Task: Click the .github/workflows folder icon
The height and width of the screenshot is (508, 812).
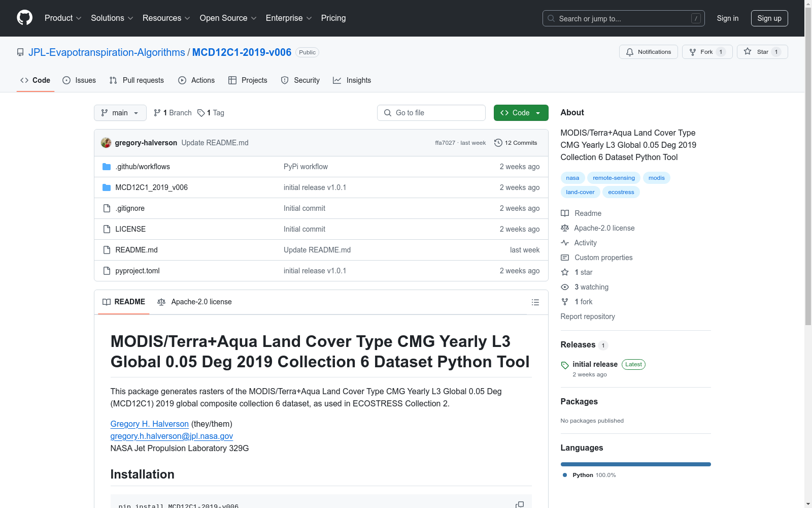Action: pyautogui.click(x=107, y=167)
